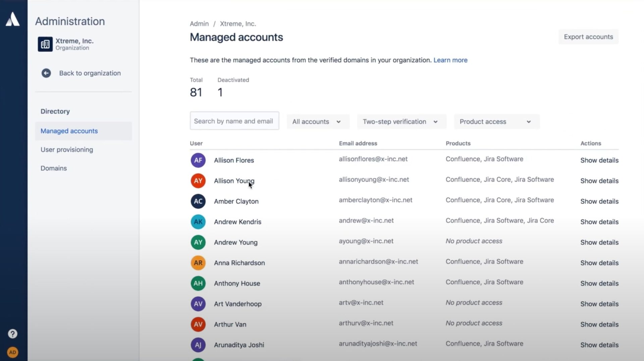Click the name Anthony House
Viewport: 644px width, 361px height.
click(237, 283)
